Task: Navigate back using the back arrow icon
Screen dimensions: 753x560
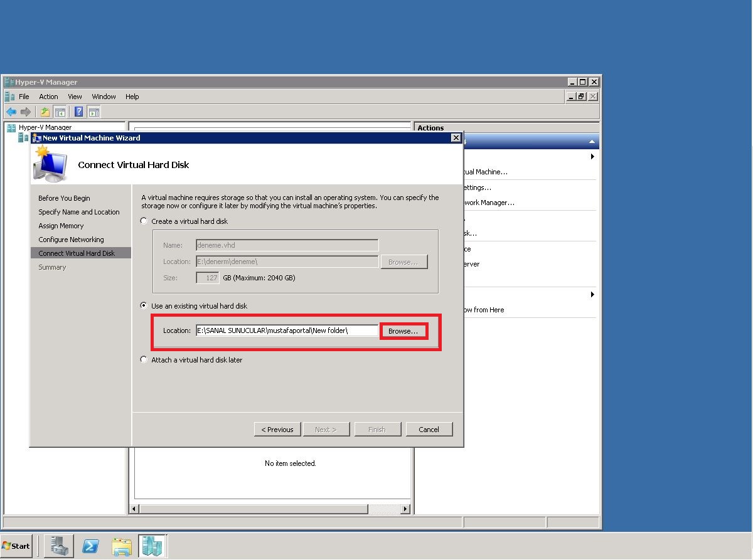Action: tap(11, 111)
